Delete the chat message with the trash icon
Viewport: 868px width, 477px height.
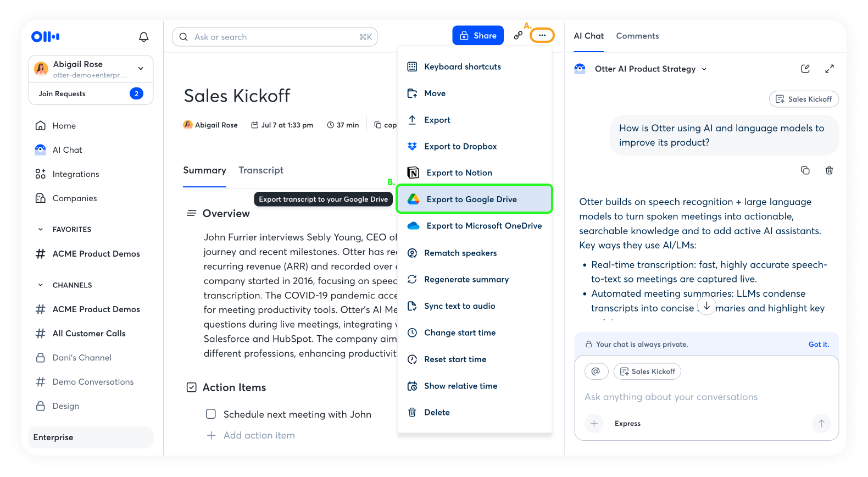pyautogui.click(x=830, y=170)
